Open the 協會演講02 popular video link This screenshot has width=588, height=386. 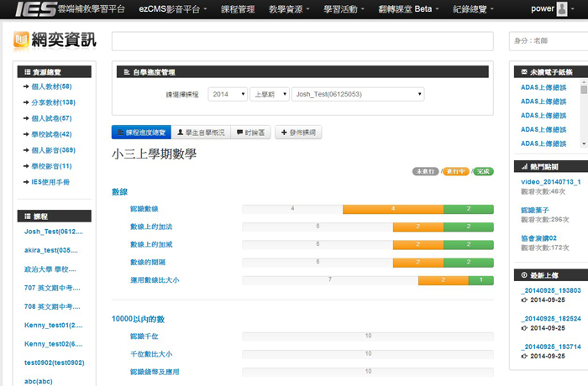coord(539,238)
